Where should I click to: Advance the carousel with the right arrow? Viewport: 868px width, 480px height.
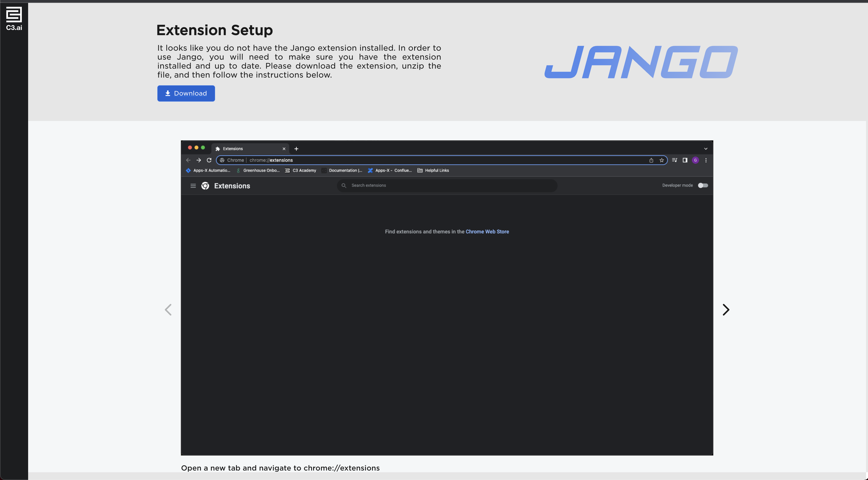pos(726,310)
